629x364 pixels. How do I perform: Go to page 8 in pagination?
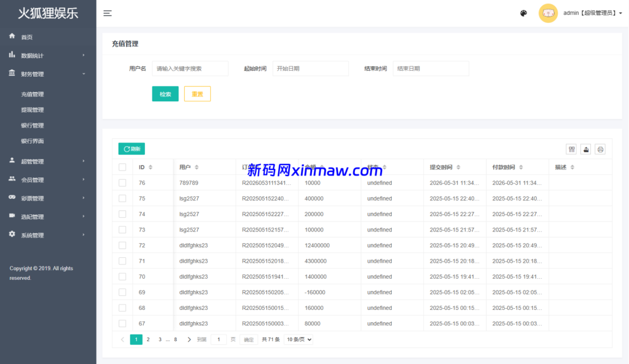(175, 339)
